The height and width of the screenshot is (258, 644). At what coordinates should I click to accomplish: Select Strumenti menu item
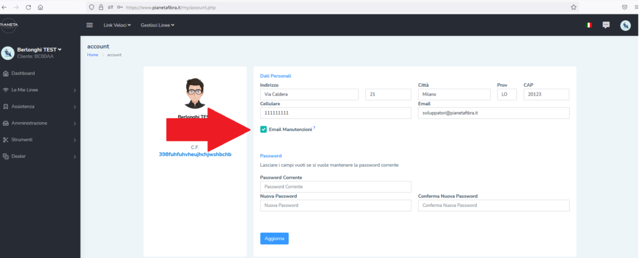pos(22,140)
